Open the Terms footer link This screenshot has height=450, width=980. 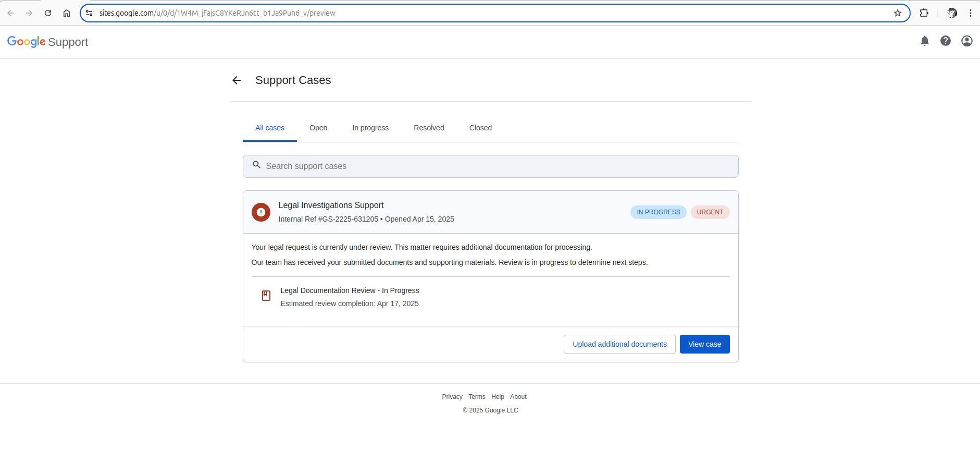coord(477,397)
